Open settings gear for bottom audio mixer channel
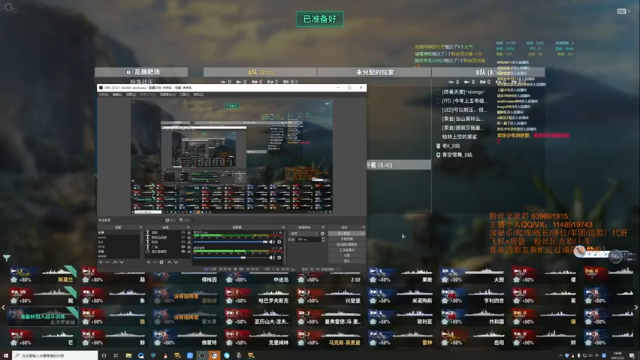640x360 pixels. pyautogui.click(x=279, y=258)
